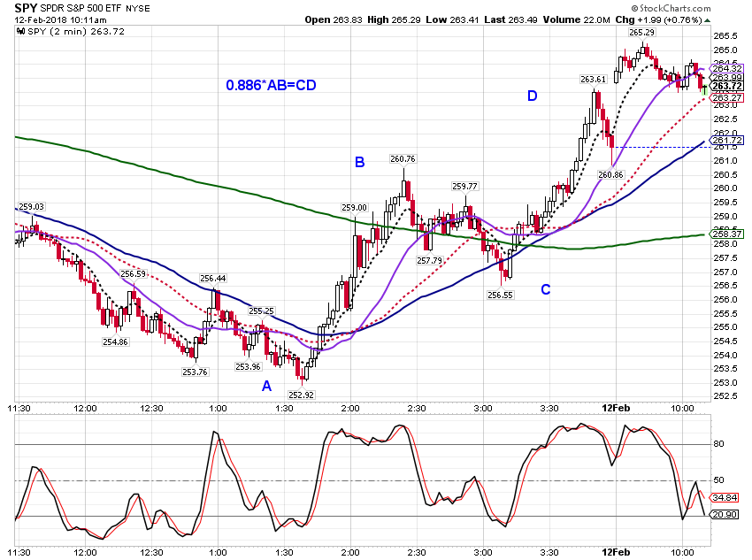Click the blue 261.72 moving average tag

tap(727, 141)
